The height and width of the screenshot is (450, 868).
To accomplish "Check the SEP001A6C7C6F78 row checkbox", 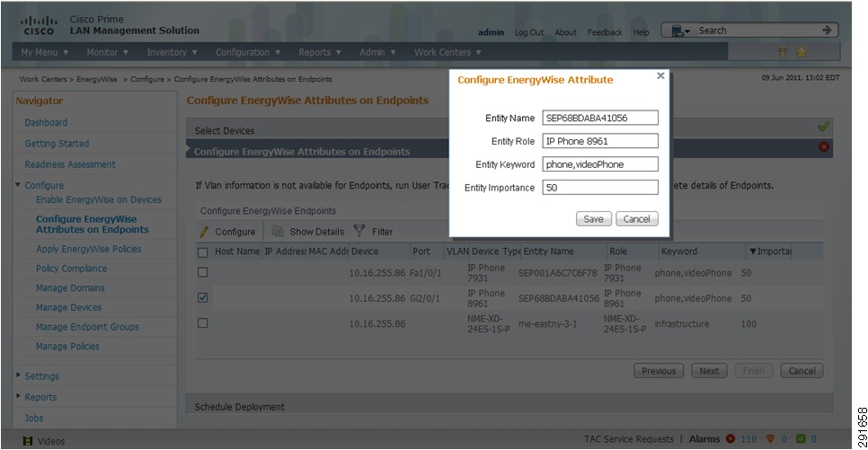I will click(202, 272).
